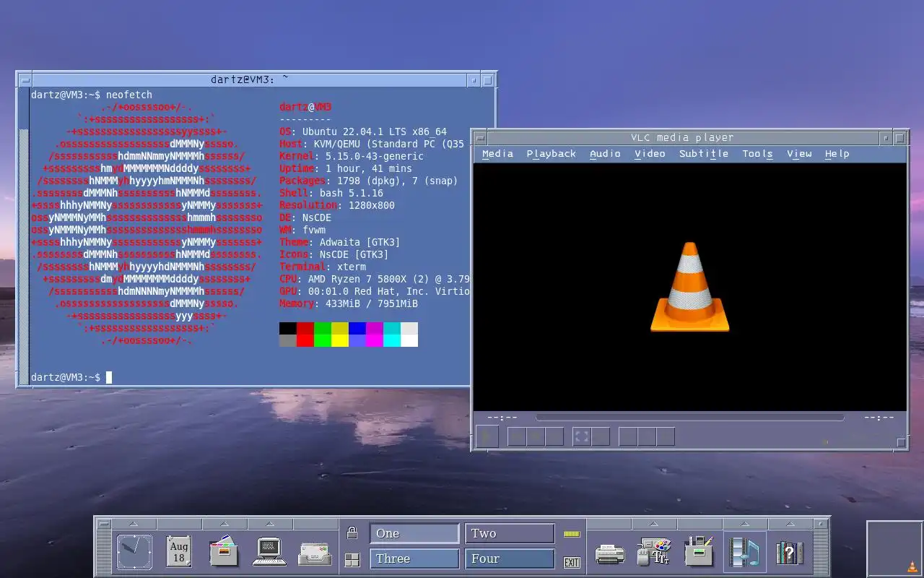Expand the subpanel arrow above file manager
Screen dimensions: 924x578
click(x=224, y=524)
